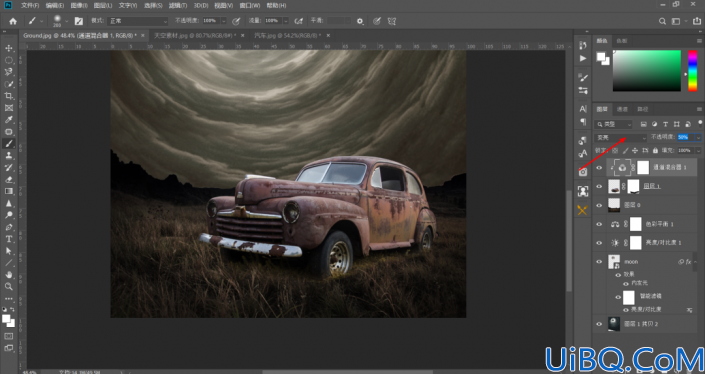The width and height of the screenshot is (705, 374).
Task: Select the Clone Stamp tool
Action: tap(9, 156)
